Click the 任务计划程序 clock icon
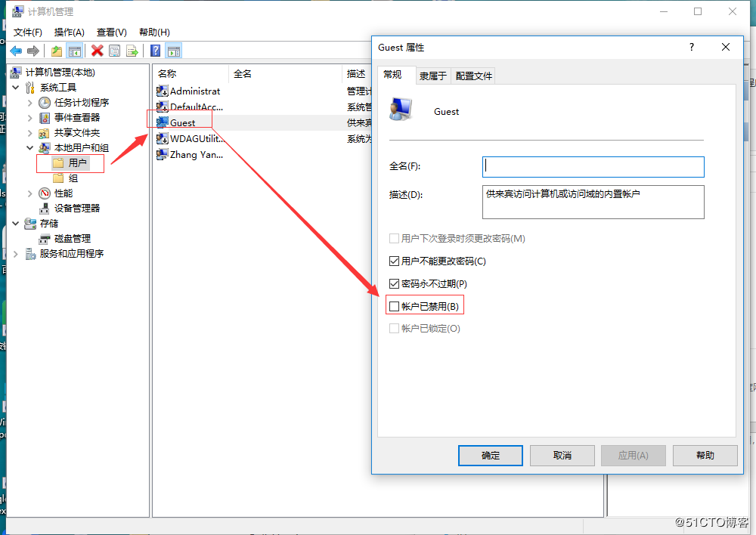Screen dimensions: 756x535 45,103
